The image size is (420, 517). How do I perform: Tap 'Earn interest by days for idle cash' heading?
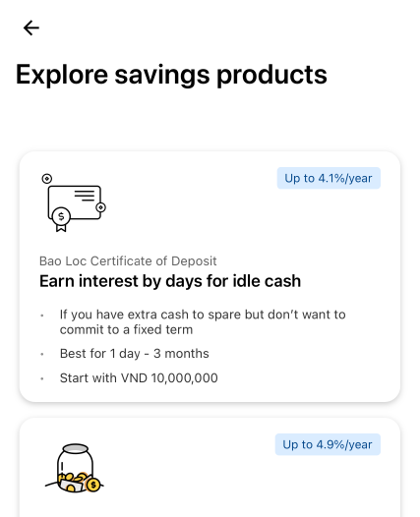pyautogui.click(x=170, y=281)
